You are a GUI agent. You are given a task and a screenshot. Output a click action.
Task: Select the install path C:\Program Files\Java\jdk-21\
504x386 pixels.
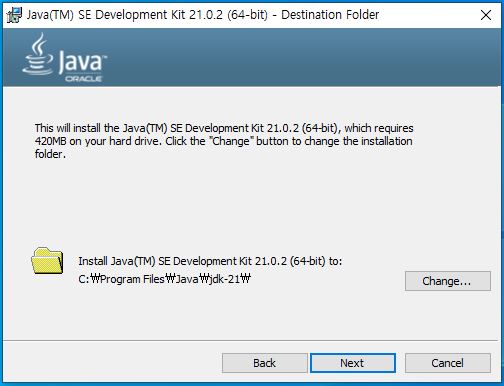tap(164, 279)
